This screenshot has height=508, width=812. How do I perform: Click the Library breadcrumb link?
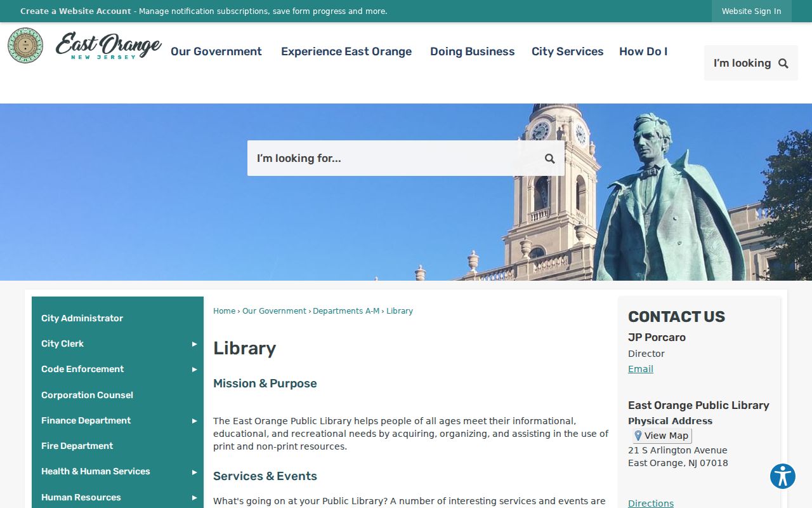(400, 311)
